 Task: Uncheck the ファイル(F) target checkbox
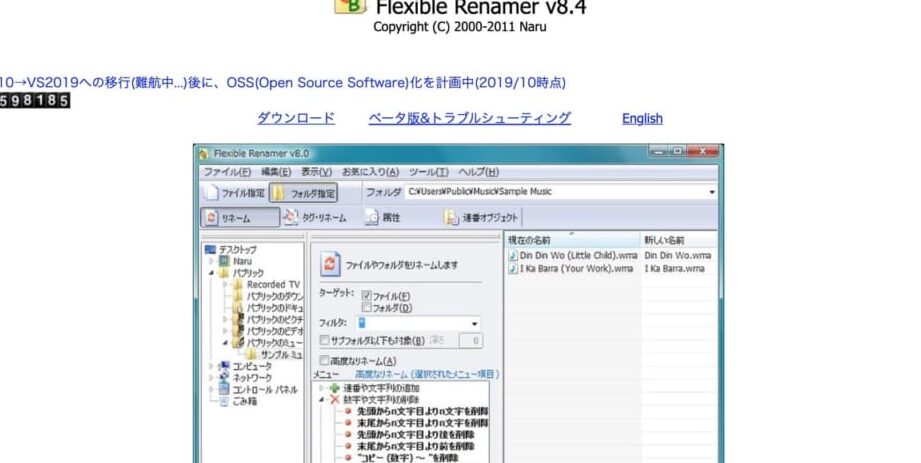pos(367,296)
